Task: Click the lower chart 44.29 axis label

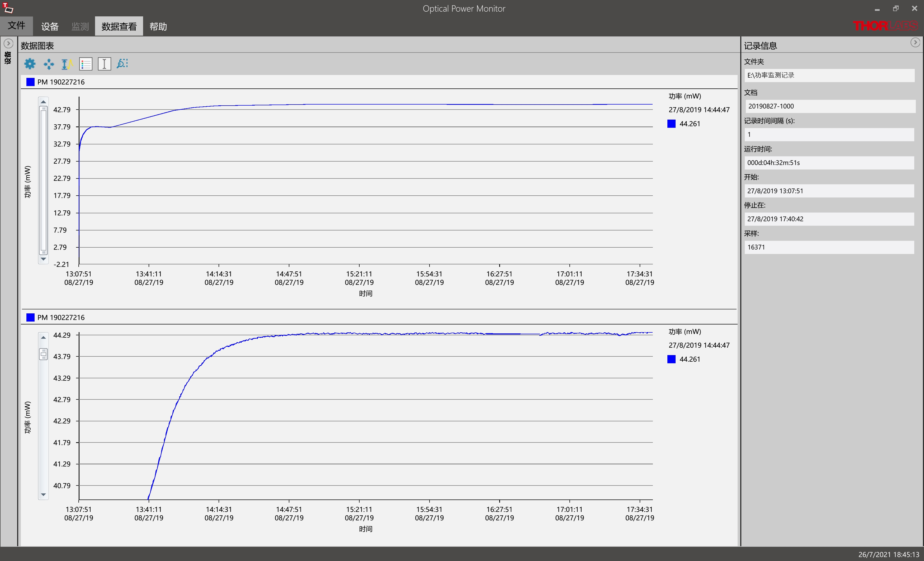Action: click(62, 335)
